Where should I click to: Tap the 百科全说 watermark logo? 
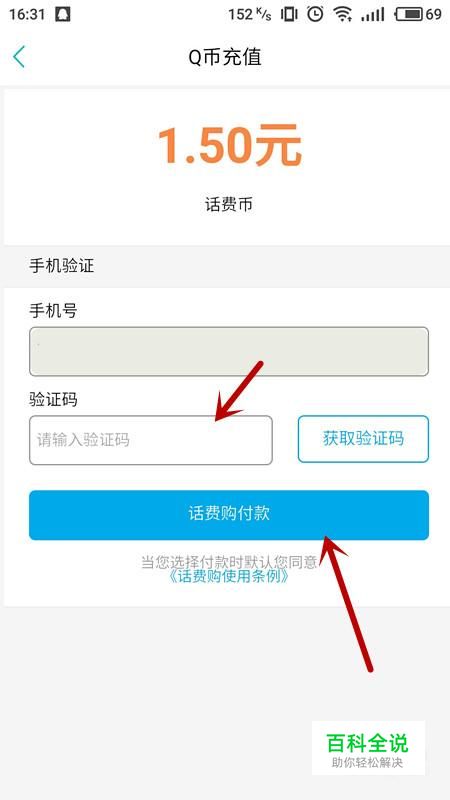pyautogui.click(x=368, y=747)
